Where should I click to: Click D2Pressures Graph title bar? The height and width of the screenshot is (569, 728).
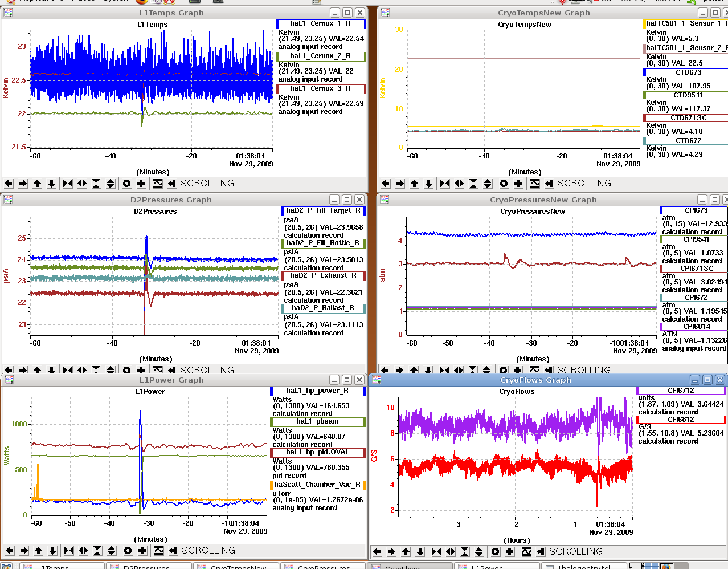pyautogui.click(x=171, y=200)
